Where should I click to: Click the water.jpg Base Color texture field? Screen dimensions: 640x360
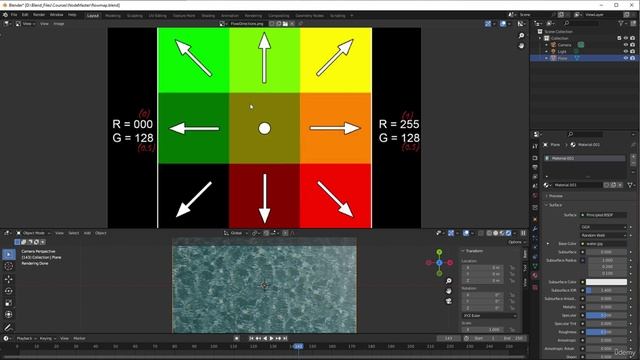(x=603, y=244)
